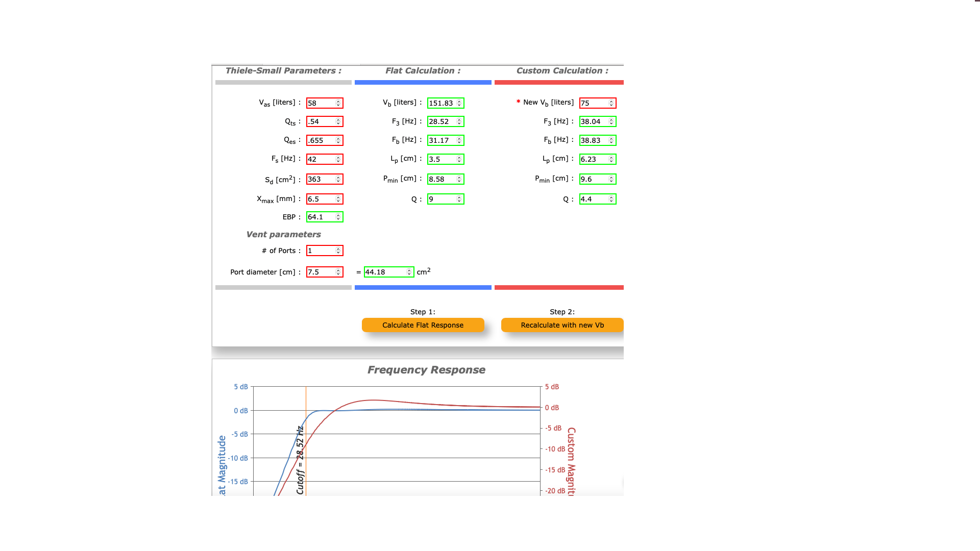Click the flat Pmin 8.58 field

446,179
